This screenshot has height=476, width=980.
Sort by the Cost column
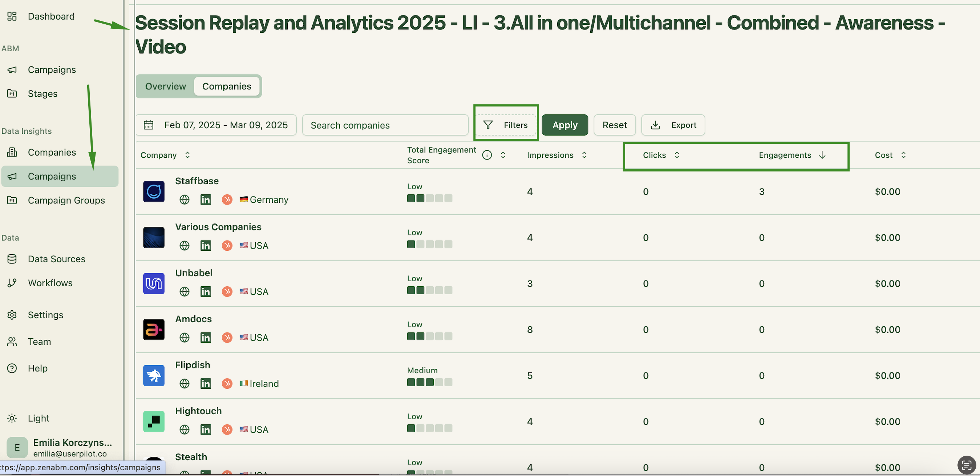(904, 155)
